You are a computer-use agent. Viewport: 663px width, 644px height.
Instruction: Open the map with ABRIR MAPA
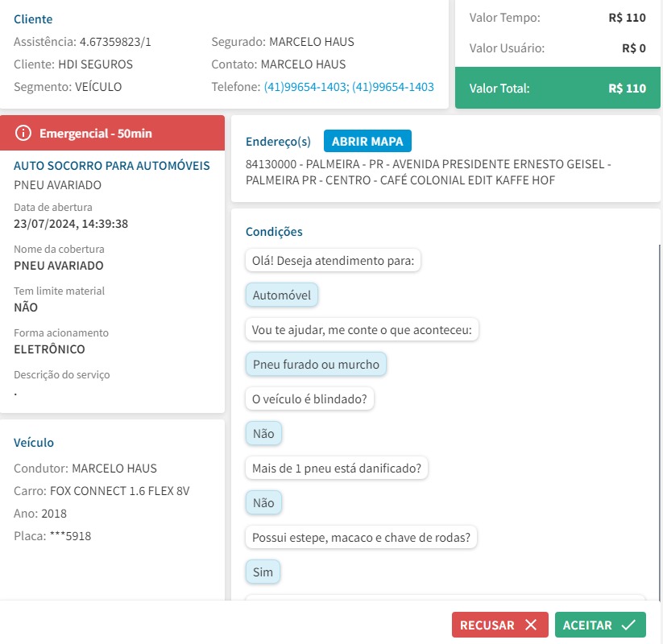click(367, 141)
